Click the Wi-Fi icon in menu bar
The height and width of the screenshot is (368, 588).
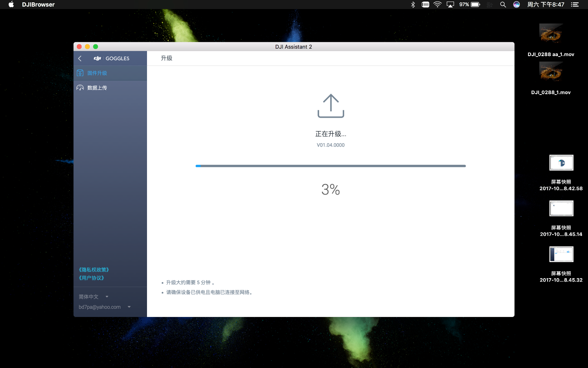click(x=437, y=4)
